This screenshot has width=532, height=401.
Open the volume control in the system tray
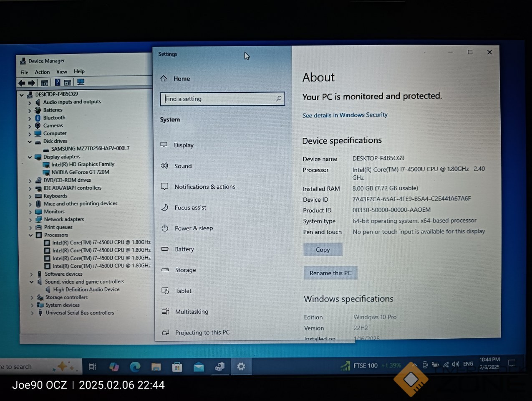tap(456, 364)
